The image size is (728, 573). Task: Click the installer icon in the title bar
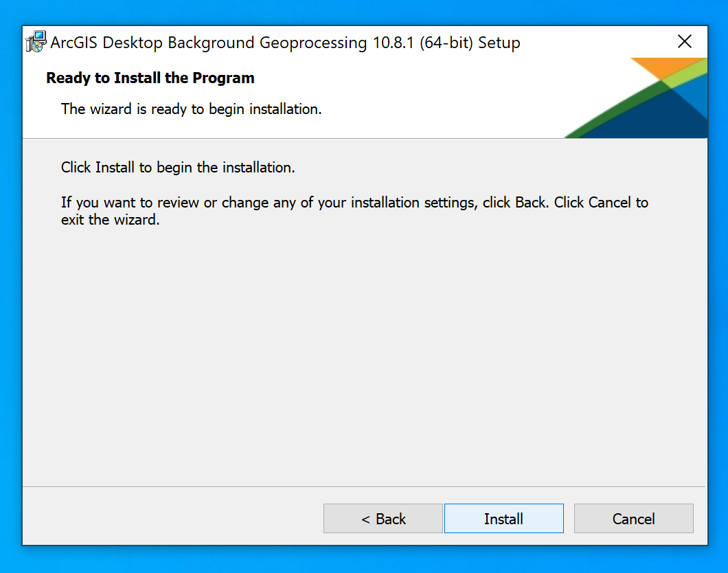pyautogui.click(x=36, y=42)
